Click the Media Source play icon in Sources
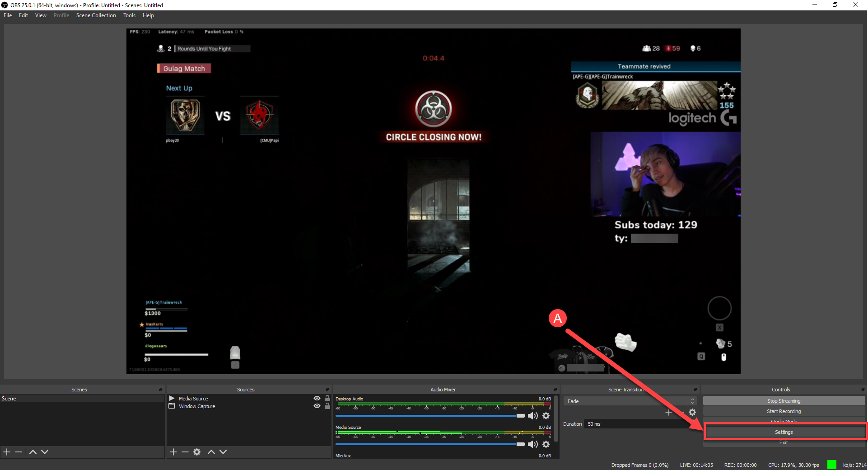 tap(172, 399)
